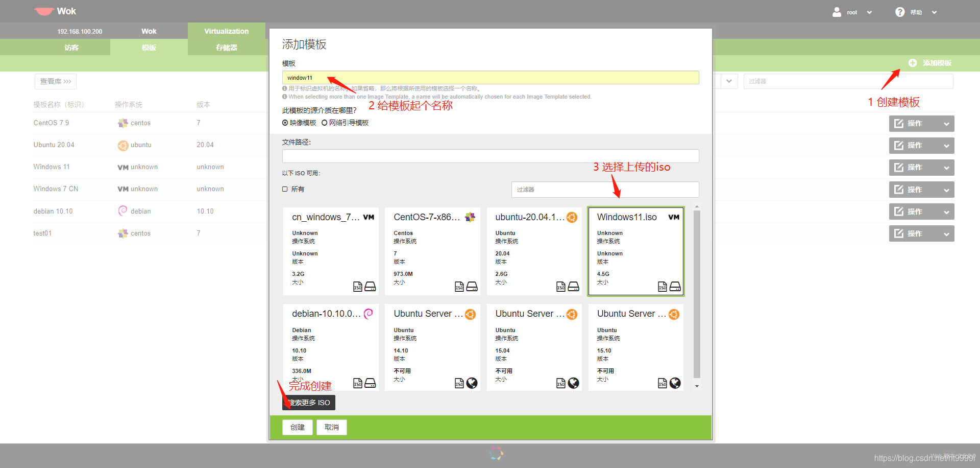This screenshot has width=980, height=468.
Task: Click the help question mark icon
Action: (x=900, y=12)
